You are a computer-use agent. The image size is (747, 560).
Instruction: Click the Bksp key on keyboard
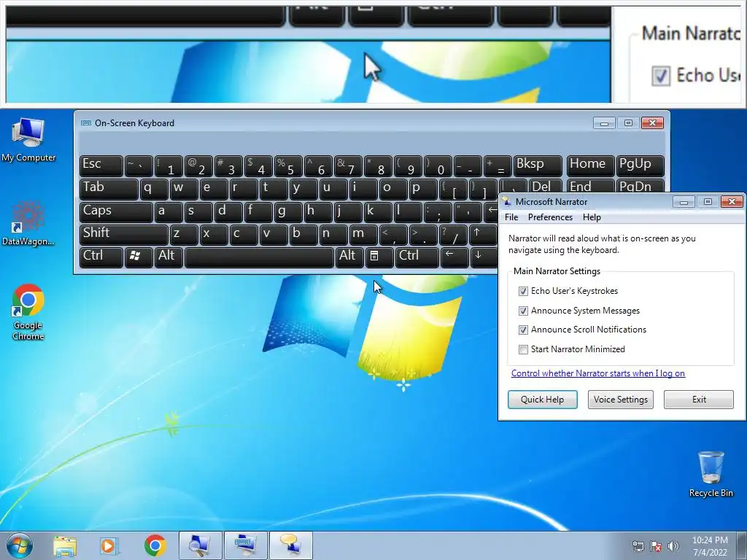[x=538, y=166]
